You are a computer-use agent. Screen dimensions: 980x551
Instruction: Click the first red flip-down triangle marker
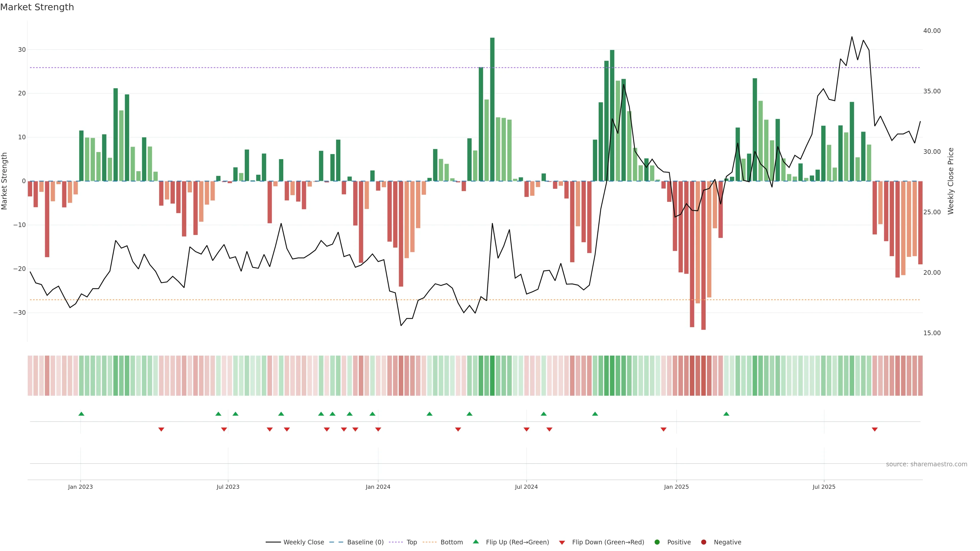pyautogui.click(x=161, y=429)
